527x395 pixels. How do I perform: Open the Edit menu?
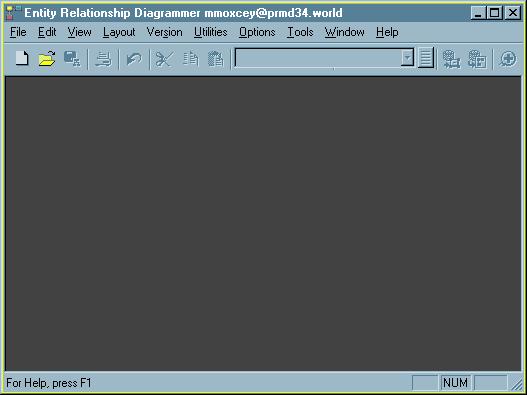click(x=47, y=32)
